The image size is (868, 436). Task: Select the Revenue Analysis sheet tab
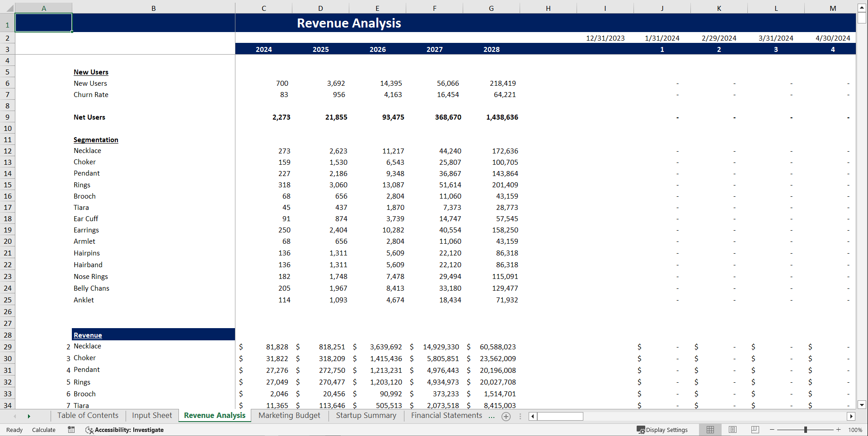tap(215, 416)
